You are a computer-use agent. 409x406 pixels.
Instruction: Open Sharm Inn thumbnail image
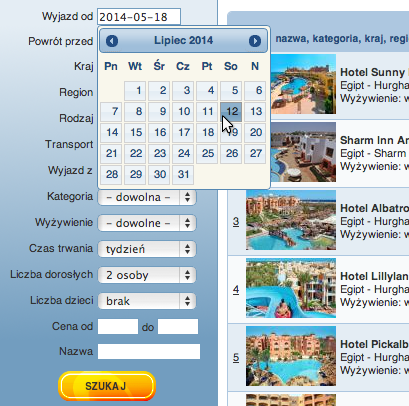pyautogui.click(x=303, y=152)
